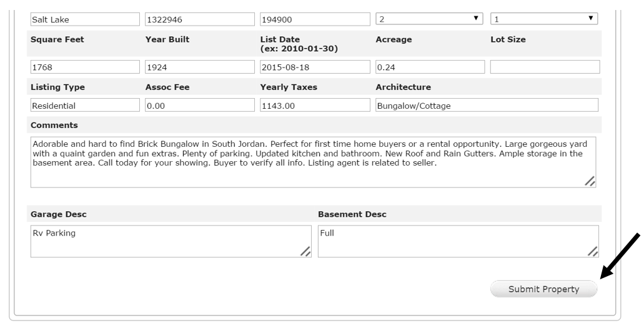This screenshot has height=328, width=644.
Task: Click the price field showing 194900
Action: [315, 19]
